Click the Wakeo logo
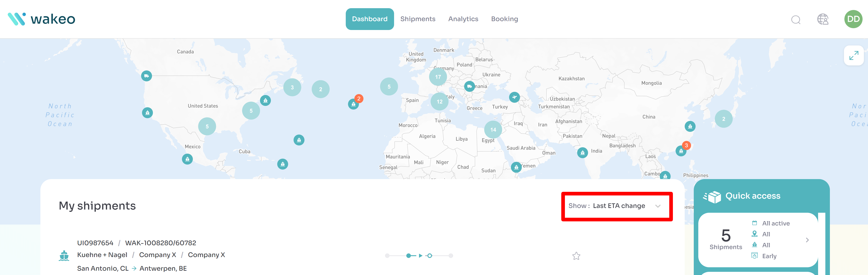This screenshot has height=275, width=868. [x=42, y=19]
